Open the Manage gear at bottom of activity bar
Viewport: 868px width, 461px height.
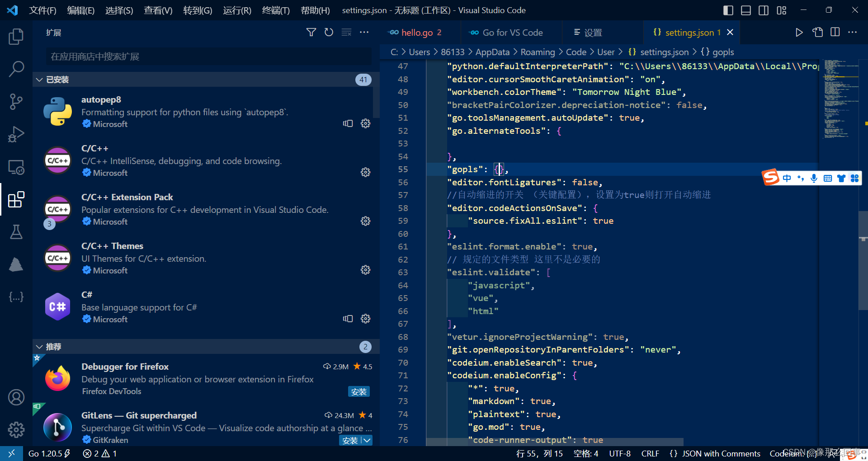[x=16, y=429]
